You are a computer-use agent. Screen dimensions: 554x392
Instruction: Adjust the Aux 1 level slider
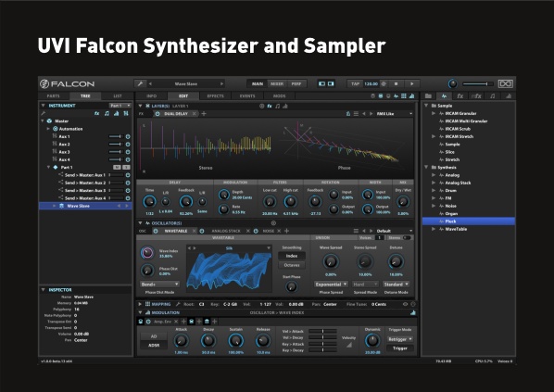[x=116, y=136]
